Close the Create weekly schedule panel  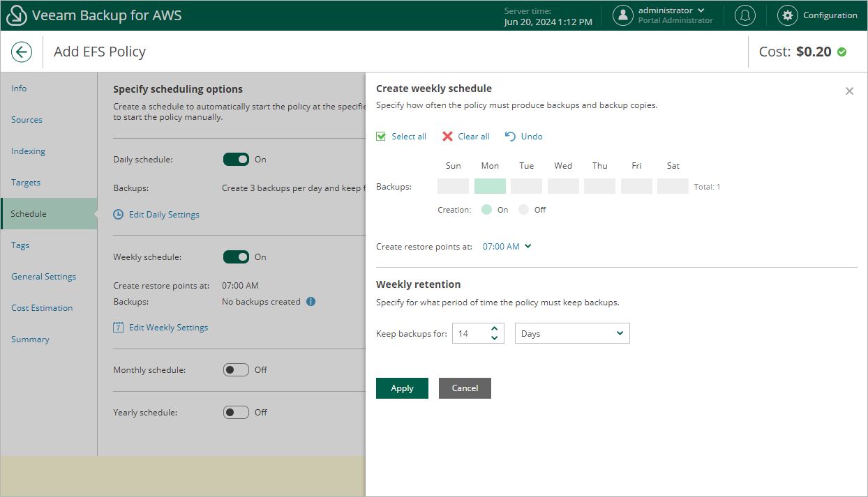[x=849, y=91]
